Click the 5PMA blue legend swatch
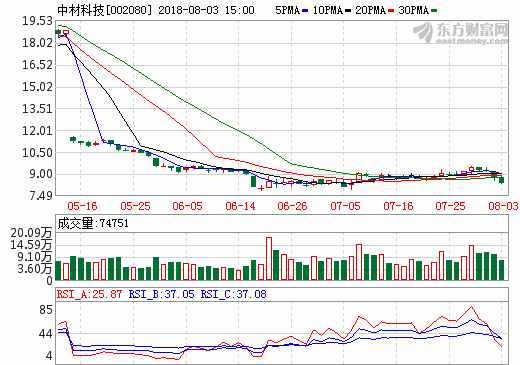520x365 pixels. click(x=305, y=11)
